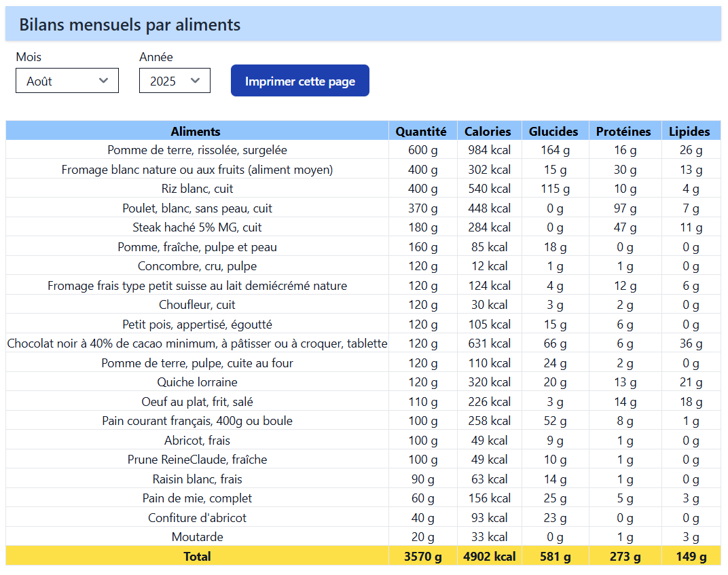Screen dimensions: 728x575
Task: Click the Choufleur, cuit food name
Action: coord(197,305)
